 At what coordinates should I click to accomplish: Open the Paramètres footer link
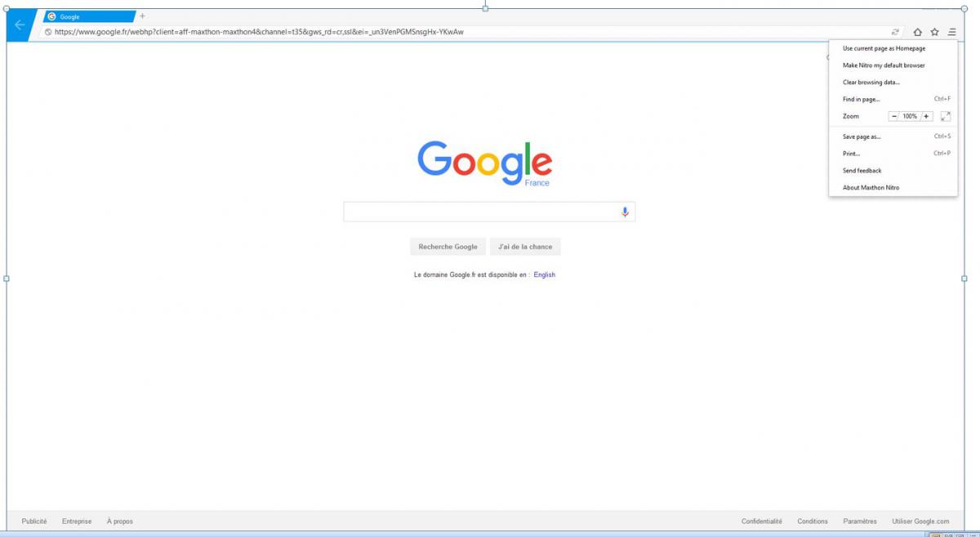pyautogui.click(x=861, y=521)
